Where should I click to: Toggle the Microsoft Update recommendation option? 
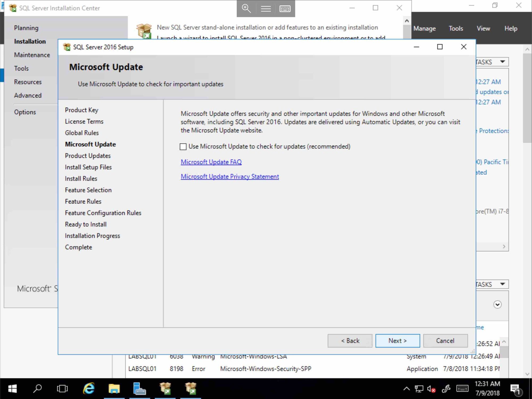183,146
